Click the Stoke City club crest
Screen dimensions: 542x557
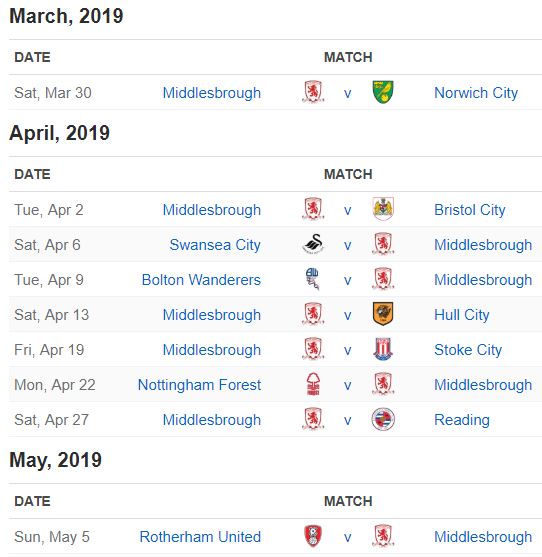pyautogui.click(x=383, y=349)
